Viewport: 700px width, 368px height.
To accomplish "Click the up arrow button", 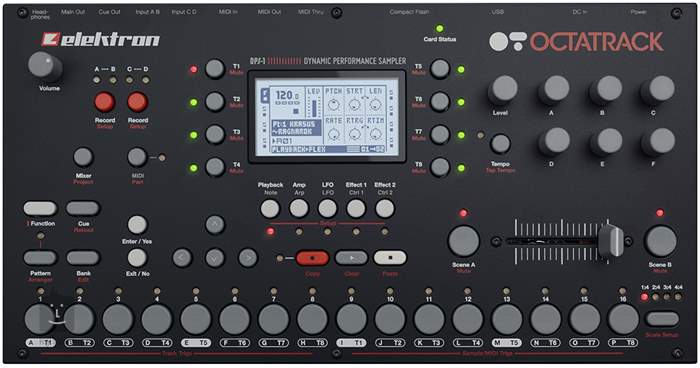I will coord(215,225).
